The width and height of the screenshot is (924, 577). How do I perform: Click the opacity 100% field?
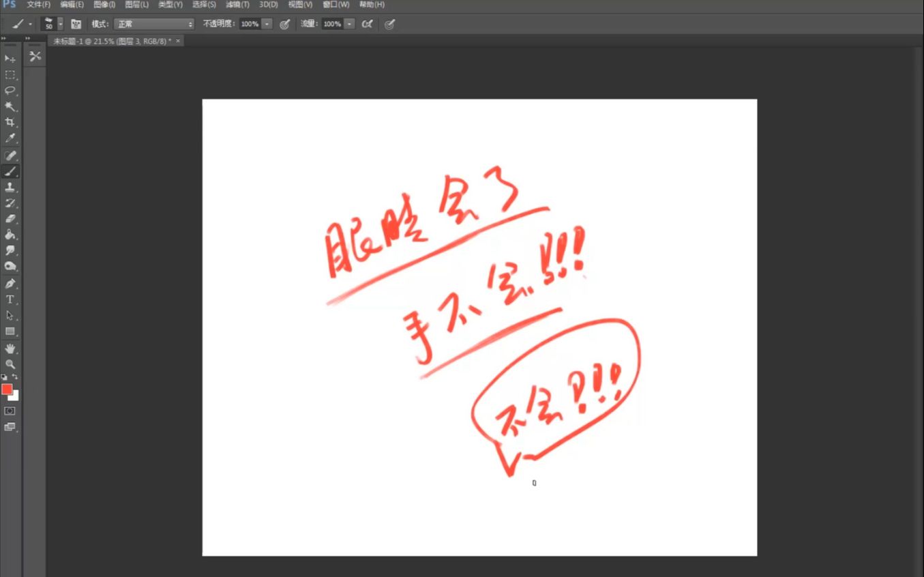(250, 24)
